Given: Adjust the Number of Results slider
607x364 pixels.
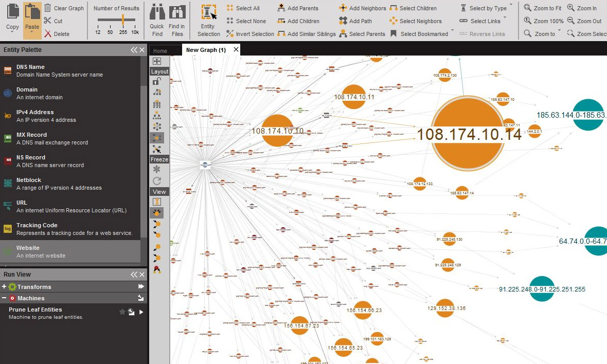Looking at the screenshot, I should [123, 20].
